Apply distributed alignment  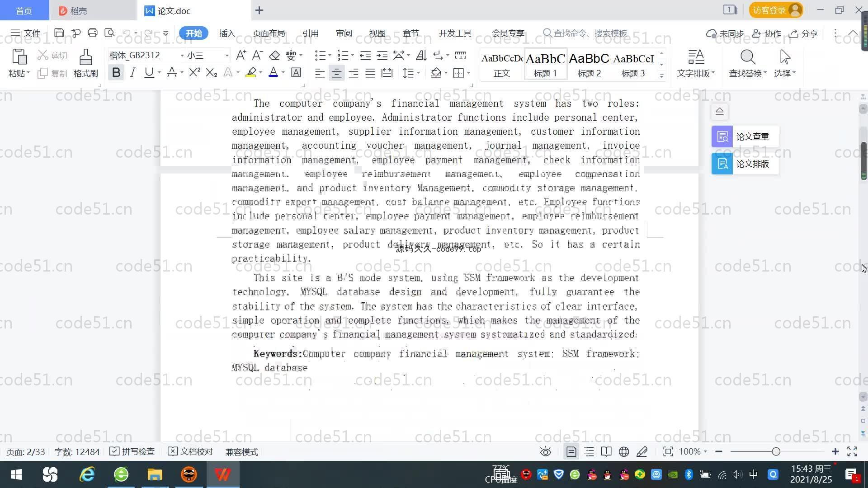tap(387, 73)
